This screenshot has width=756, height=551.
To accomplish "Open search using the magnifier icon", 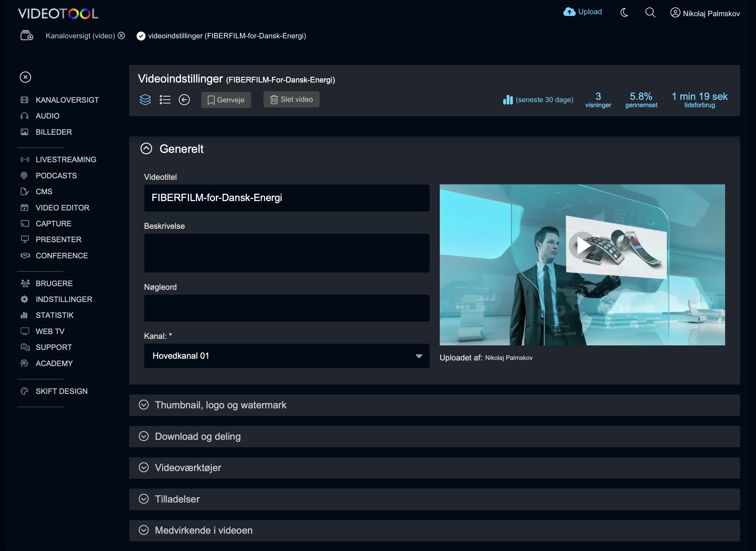I will pos(650,13).
